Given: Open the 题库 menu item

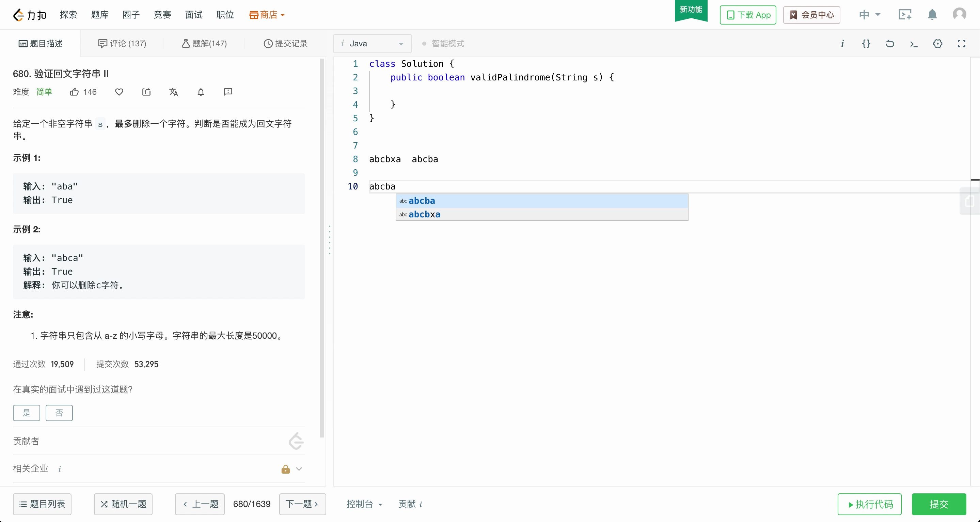Looking at the screenshot, I should [99, 14].
